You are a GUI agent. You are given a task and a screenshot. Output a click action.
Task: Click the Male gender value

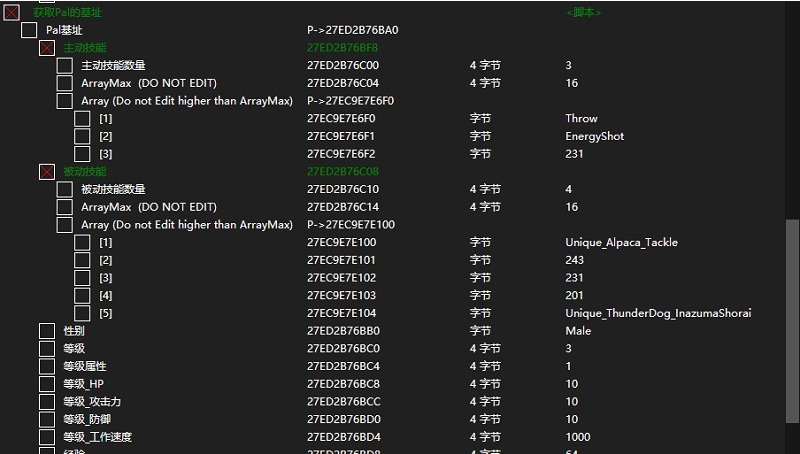578,331
